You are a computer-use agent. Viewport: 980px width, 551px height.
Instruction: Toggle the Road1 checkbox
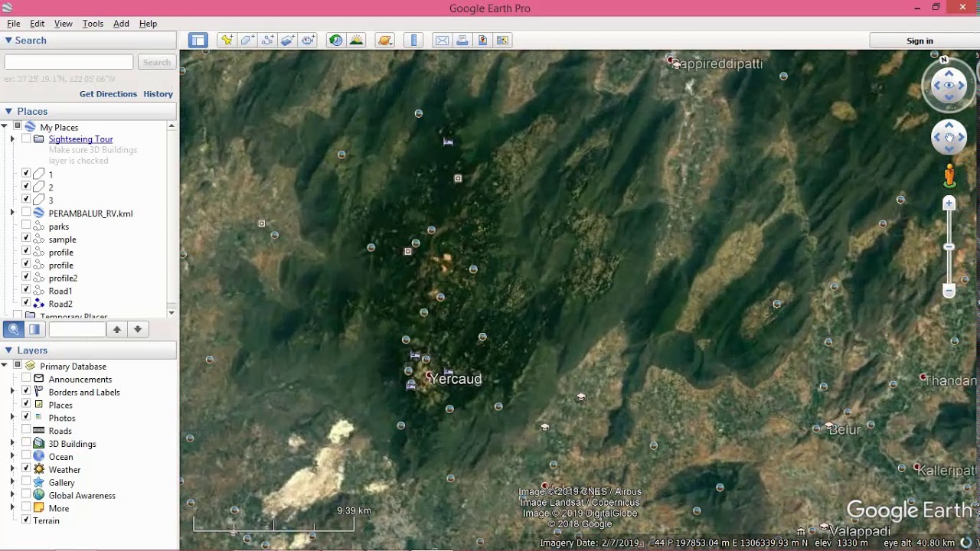(x=26, y=290)
